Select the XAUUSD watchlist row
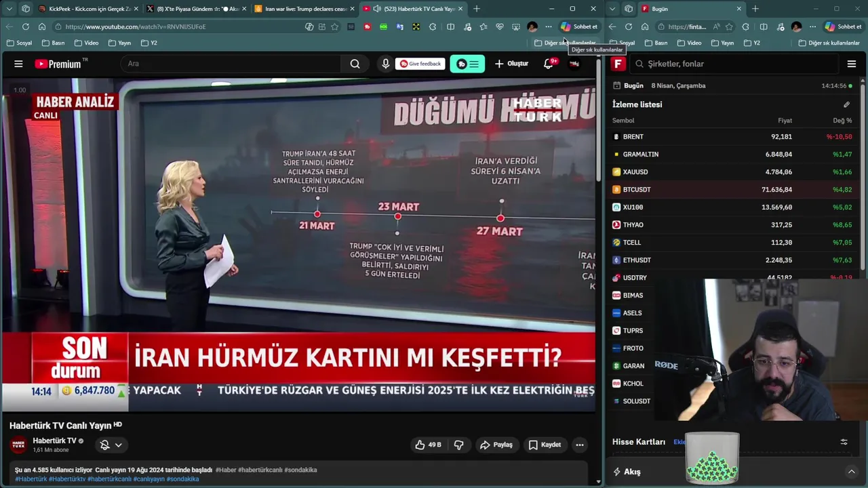 click(x=732, y=171)
